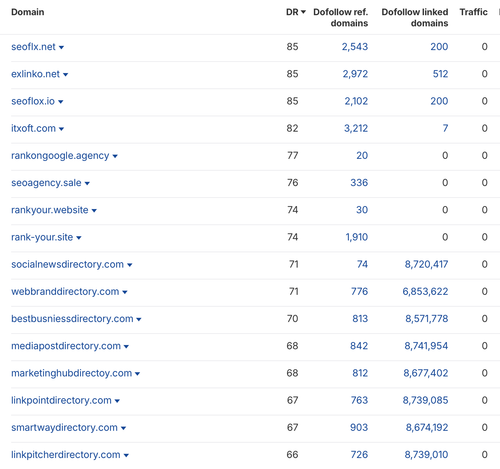This screenshot has width=500, height=469.
Task: Open 8,674,192 linked domains value
Action: [427, 428]
